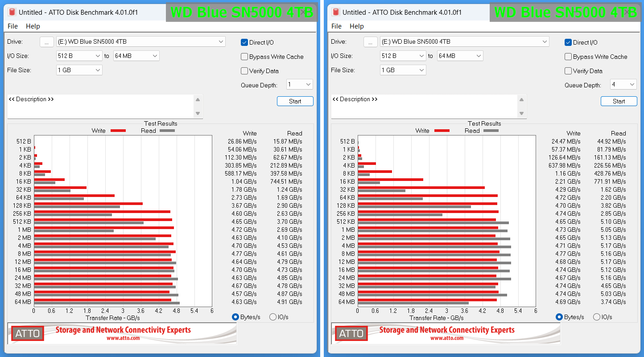Click the "24.47 MB/s" write value in right window

[566, 141]
